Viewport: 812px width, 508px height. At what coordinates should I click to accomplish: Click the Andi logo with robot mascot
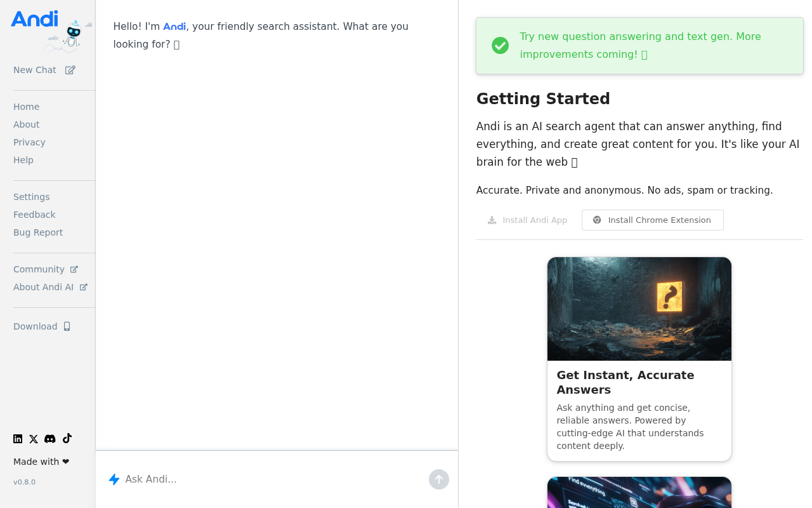[x=51, y=30]
